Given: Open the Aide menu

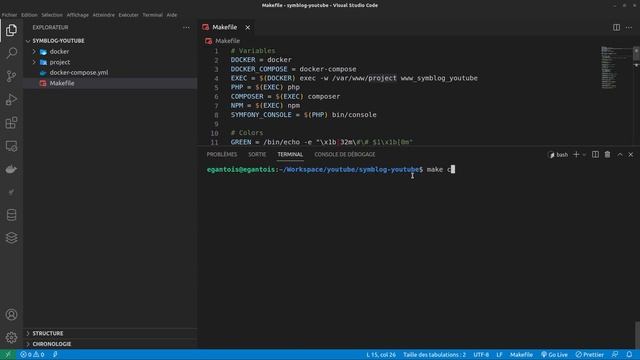Looking at the screenshot, I should coord(172,15).
